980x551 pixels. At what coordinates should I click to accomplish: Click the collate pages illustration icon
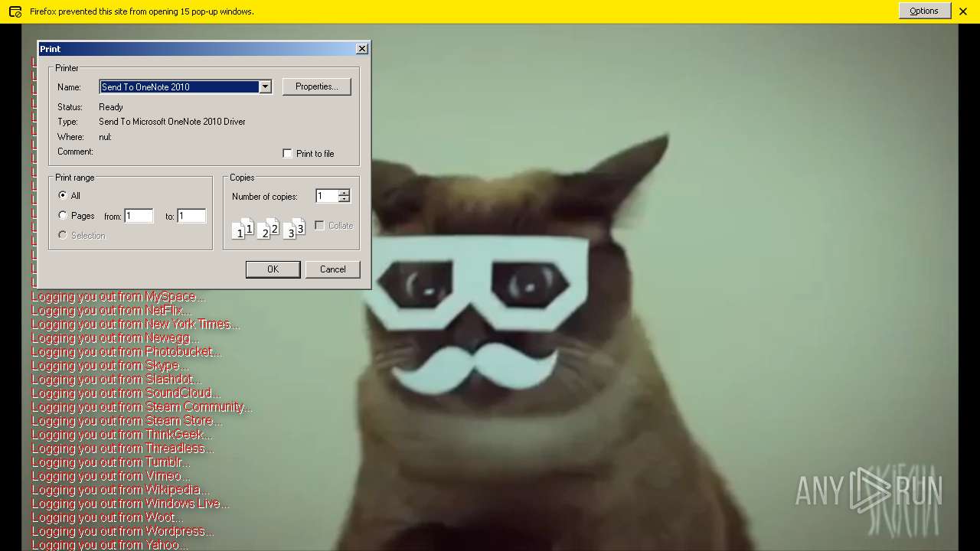[268, 228]
